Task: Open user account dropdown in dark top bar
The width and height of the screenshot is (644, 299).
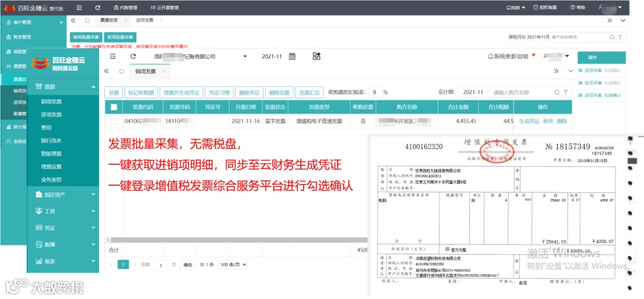Action: (x=611, y=7)
